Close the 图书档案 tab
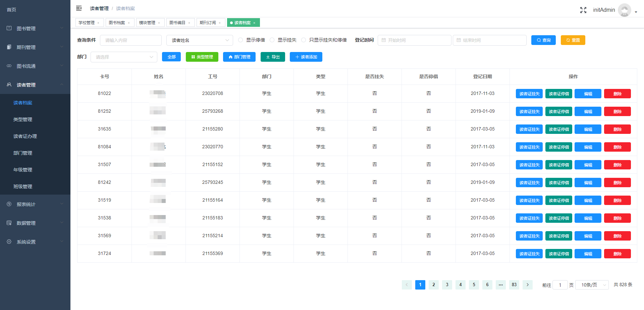This screenshot has height=310, width=644. coord(129,23)
